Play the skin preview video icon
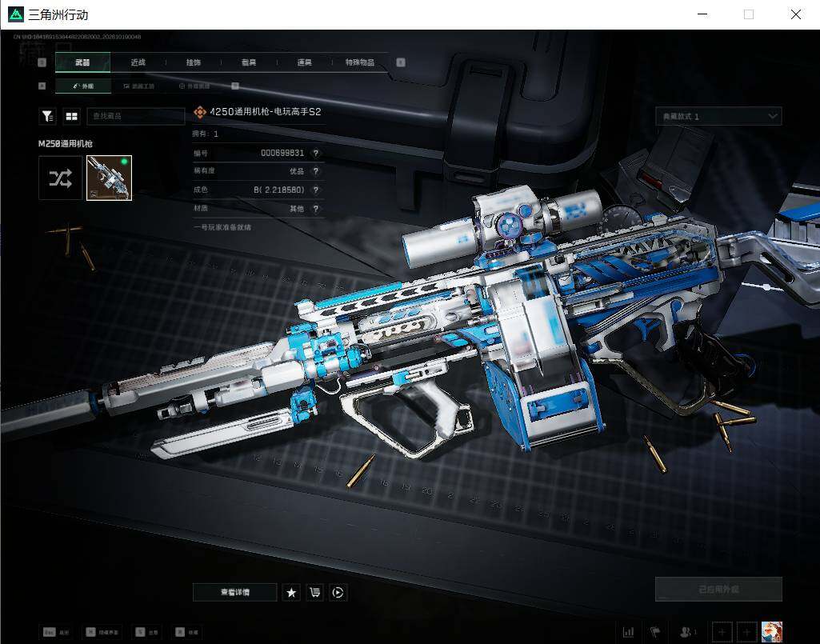Viewport: 820px width, 644px height. pos(338,592)
